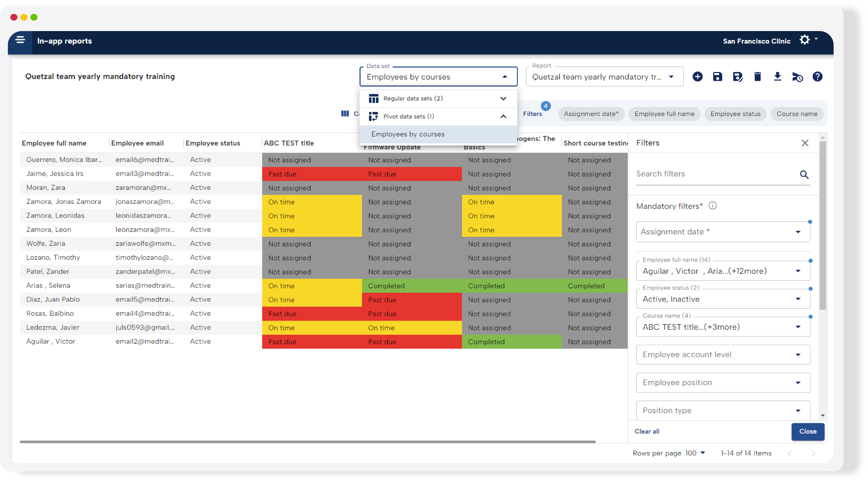Create a new report using the plus icon
868x483 pixels.
(698, 77)
